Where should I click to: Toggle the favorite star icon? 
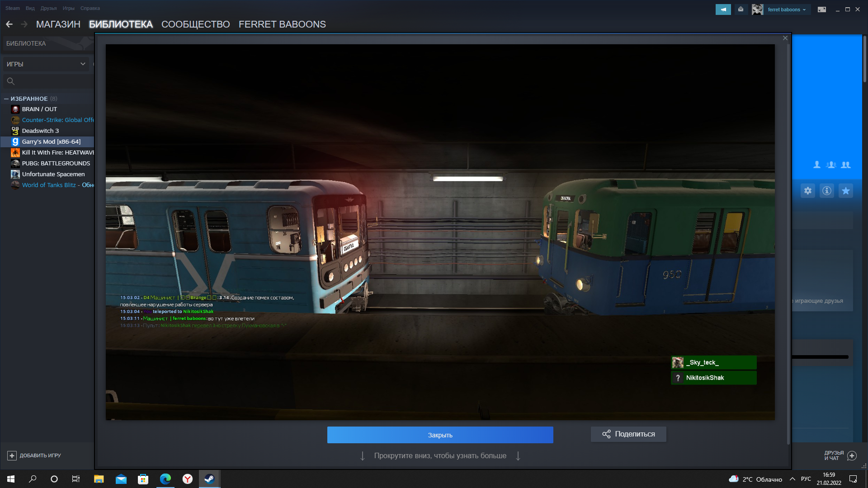[x=846, y=191]
